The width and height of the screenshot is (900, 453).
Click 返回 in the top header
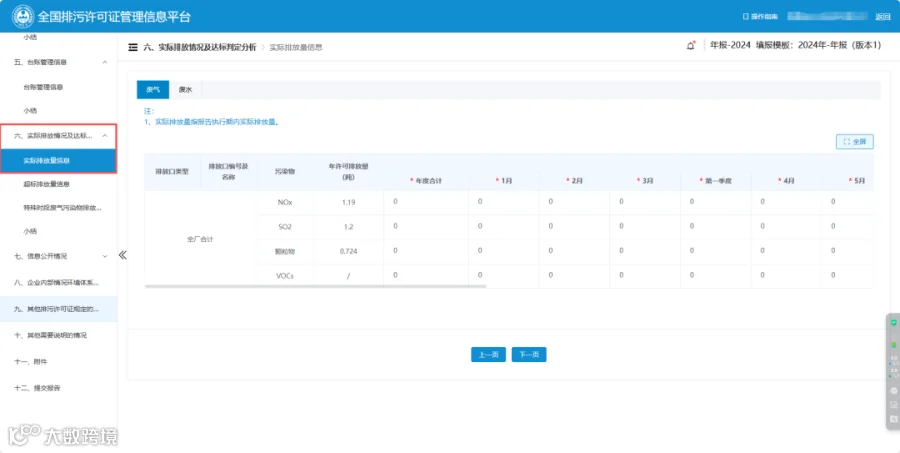(883, 17)
